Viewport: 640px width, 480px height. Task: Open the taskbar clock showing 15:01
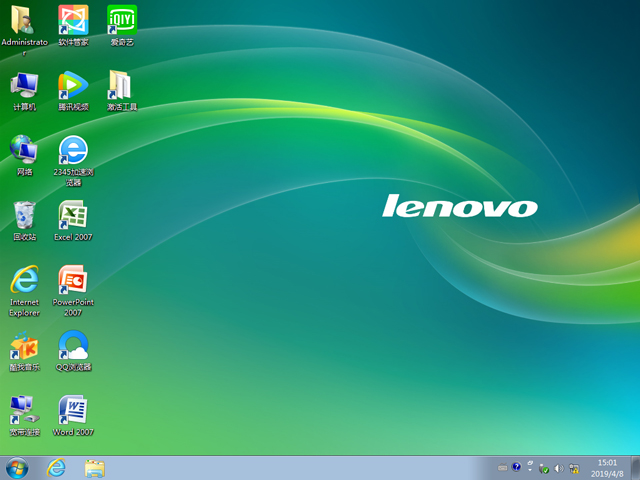click(x=607, y=467)
